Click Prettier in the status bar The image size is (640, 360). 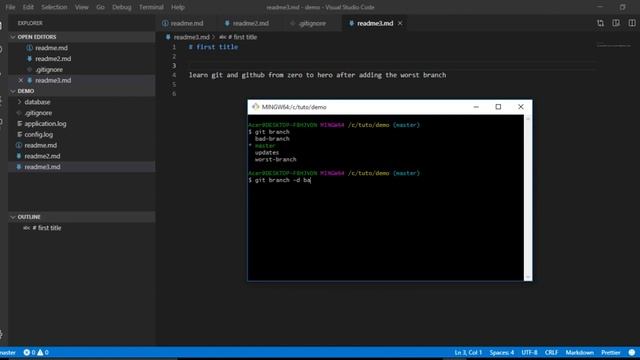(611, 352)
